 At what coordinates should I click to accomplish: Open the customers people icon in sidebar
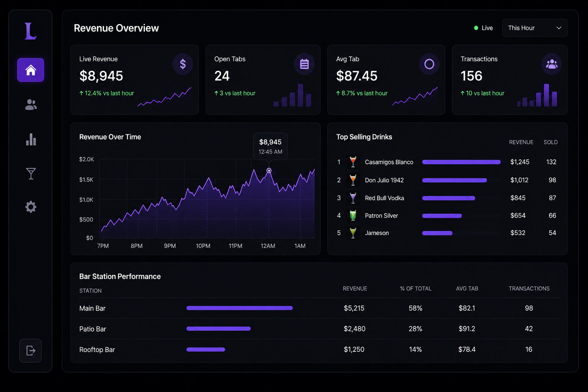point(31,105)
